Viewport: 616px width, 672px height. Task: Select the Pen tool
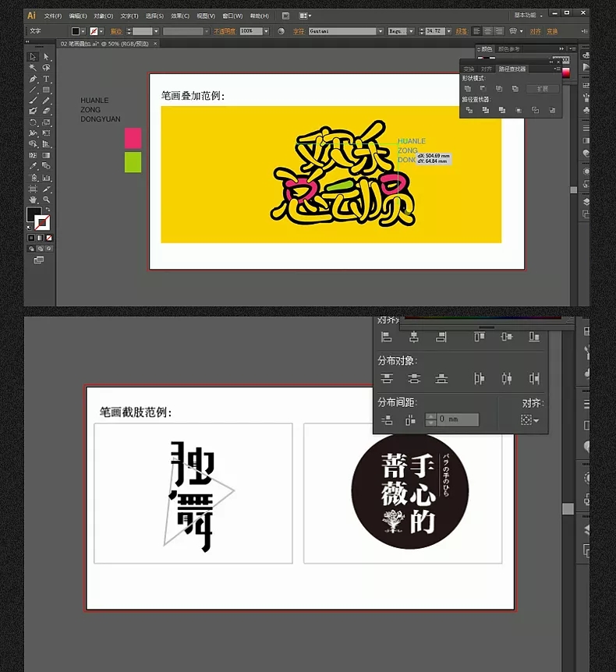click(x=33, y=79)
